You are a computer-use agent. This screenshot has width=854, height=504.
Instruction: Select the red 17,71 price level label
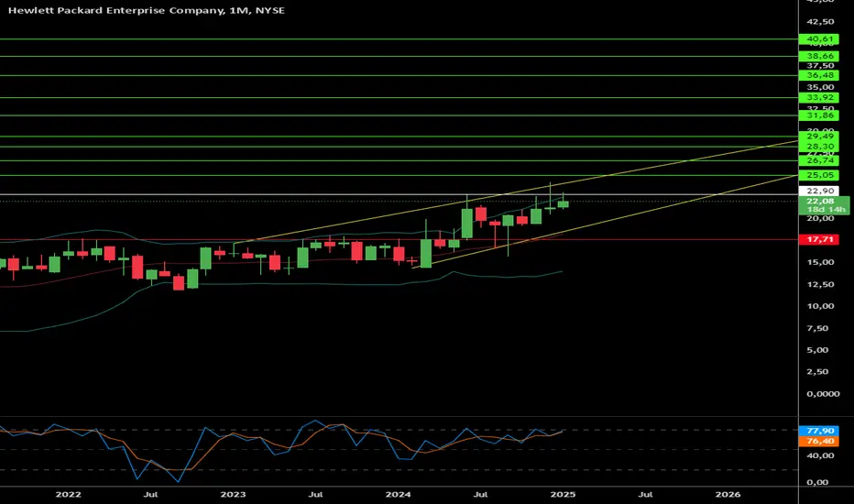818,239
